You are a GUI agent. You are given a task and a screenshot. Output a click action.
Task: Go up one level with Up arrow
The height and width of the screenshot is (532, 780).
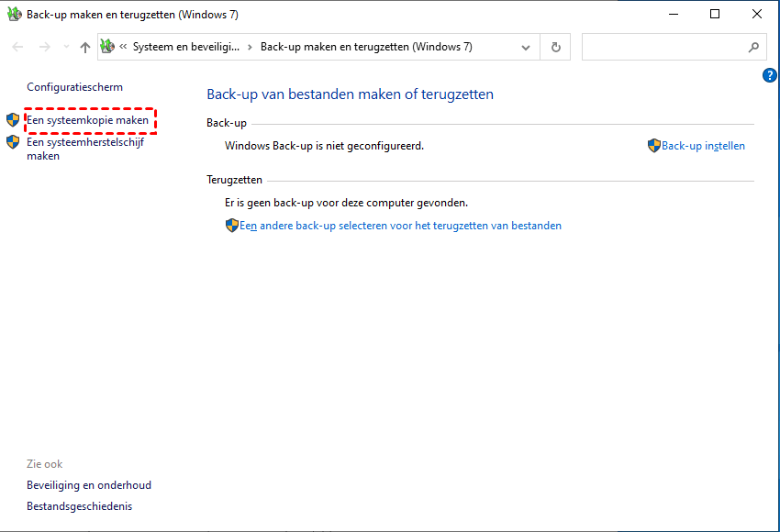(85, 47)
